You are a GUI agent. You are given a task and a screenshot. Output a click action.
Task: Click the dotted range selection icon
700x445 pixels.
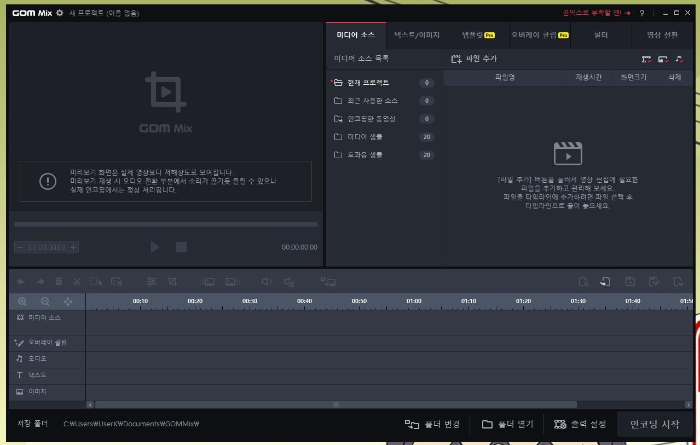click(96, 282)
